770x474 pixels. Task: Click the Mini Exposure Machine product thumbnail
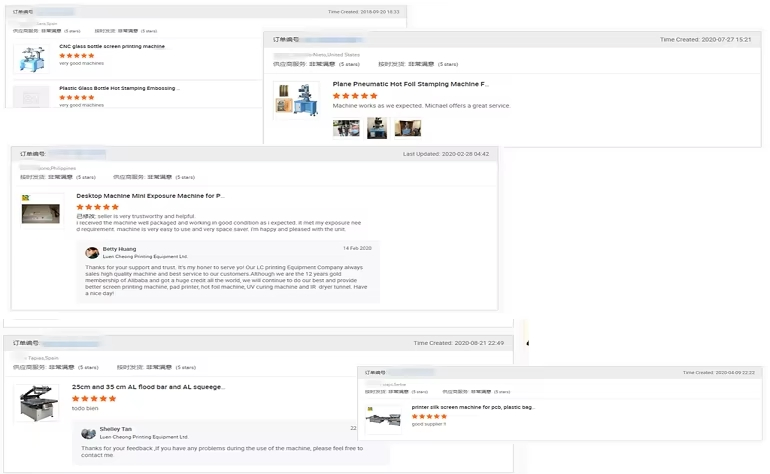coord(41,212)
